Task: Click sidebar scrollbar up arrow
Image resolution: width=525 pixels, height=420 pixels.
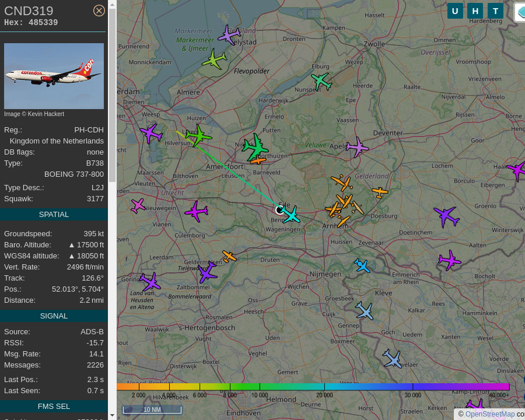Action: click(112, 5)
